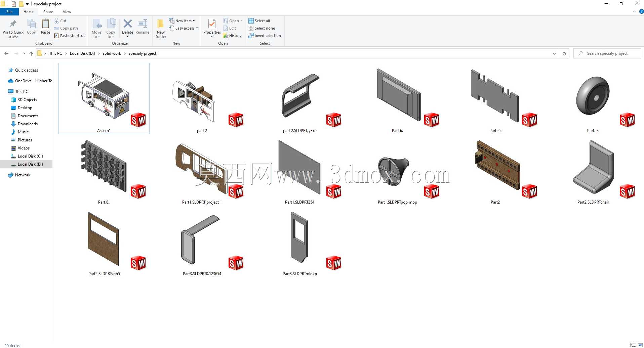Click the Pin to Quick access icon
The height and width of the screenshot is (348, 644).
click(x=13, y=24)
